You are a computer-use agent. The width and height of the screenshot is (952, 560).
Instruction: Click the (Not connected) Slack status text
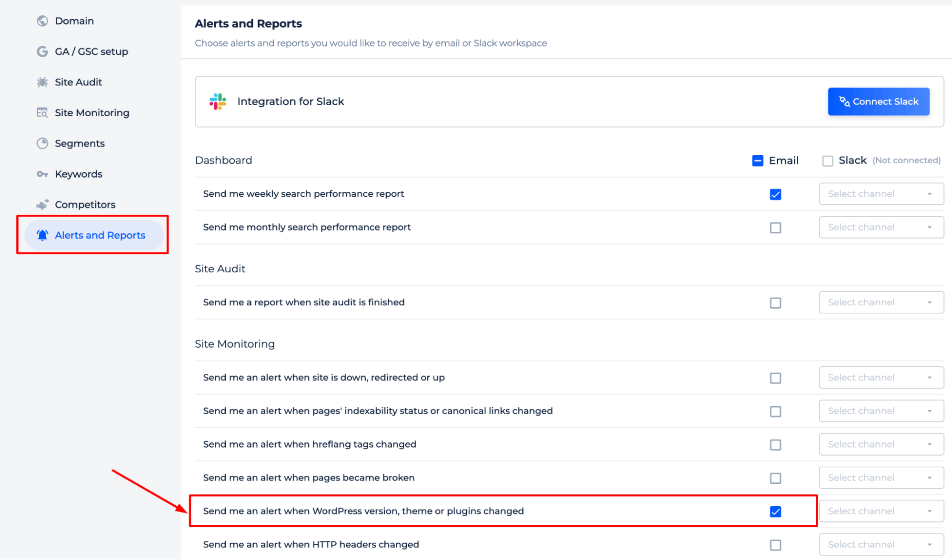(x=906, y=160)
